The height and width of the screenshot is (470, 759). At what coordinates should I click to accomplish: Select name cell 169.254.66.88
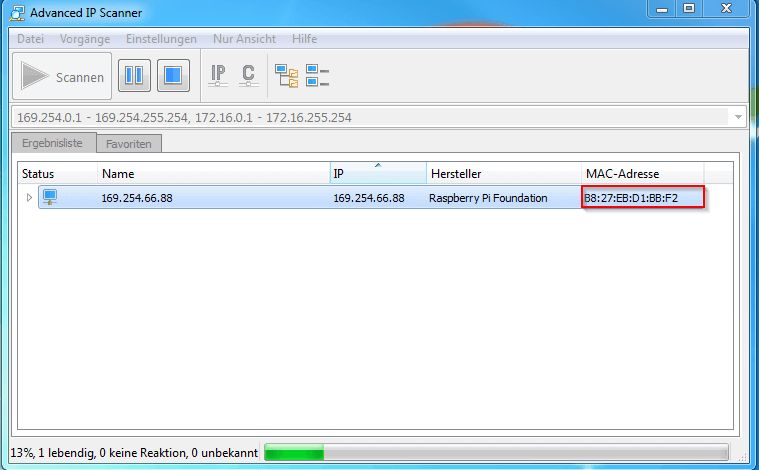pyautogui.click(x=137, y=198)
